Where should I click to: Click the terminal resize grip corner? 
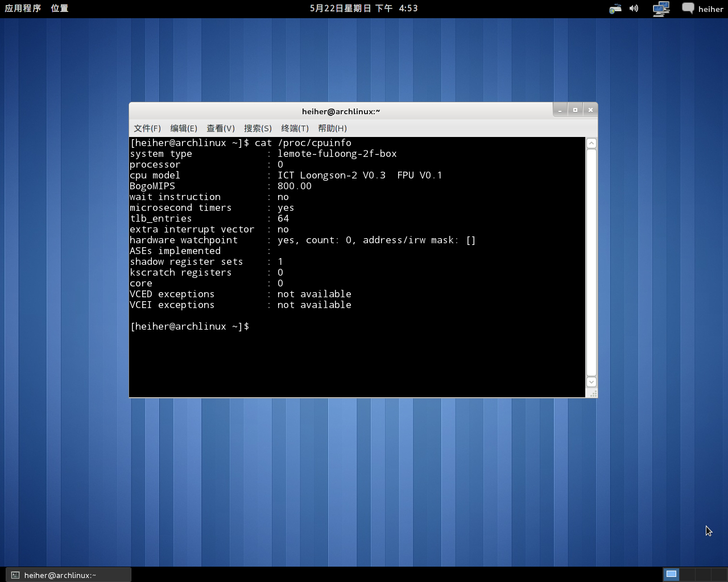click(x=593, y=393)
